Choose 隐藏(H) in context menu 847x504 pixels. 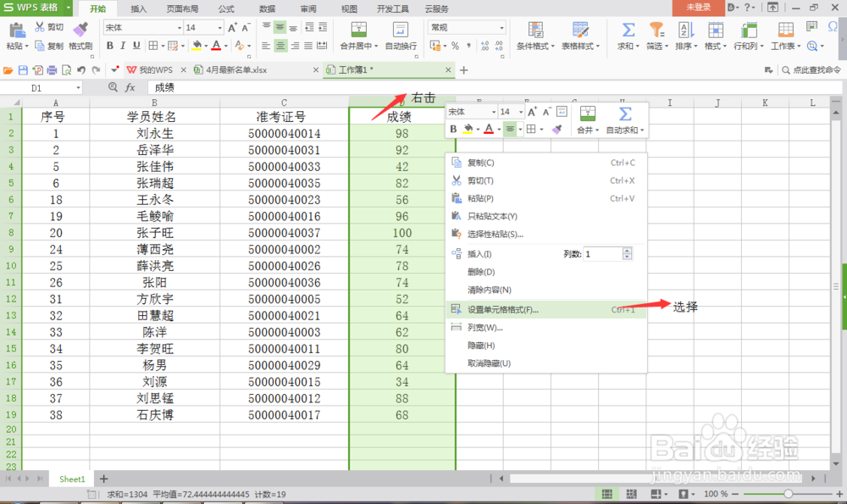click(546, 346)
